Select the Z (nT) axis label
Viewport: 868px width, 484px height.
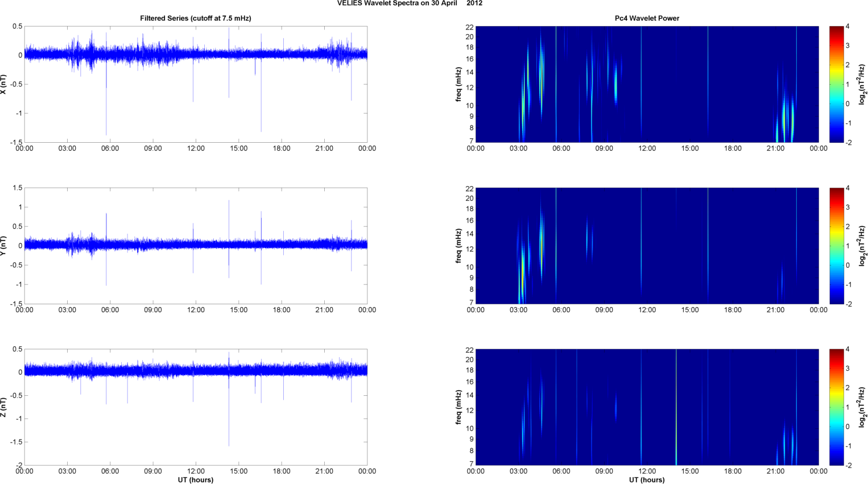(x=4, y=407)
